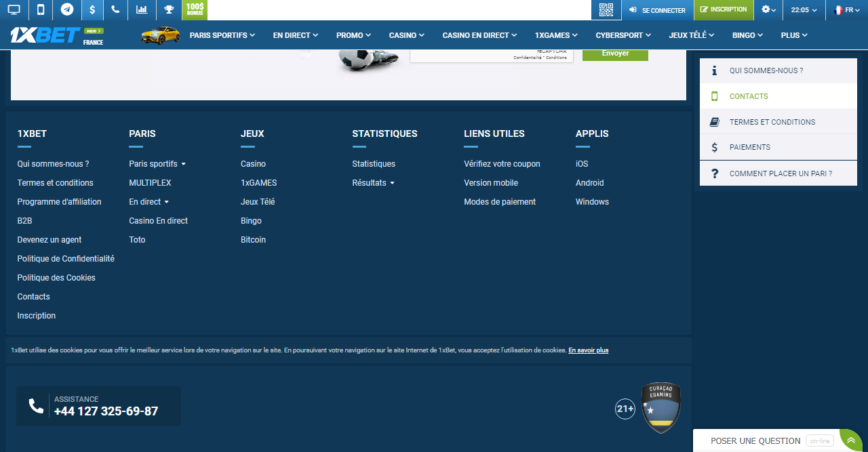The width and height of the screenshot is (868, 452).
Task: Click the 21+ age restriction icon
Action: click(x=625, y=409)
